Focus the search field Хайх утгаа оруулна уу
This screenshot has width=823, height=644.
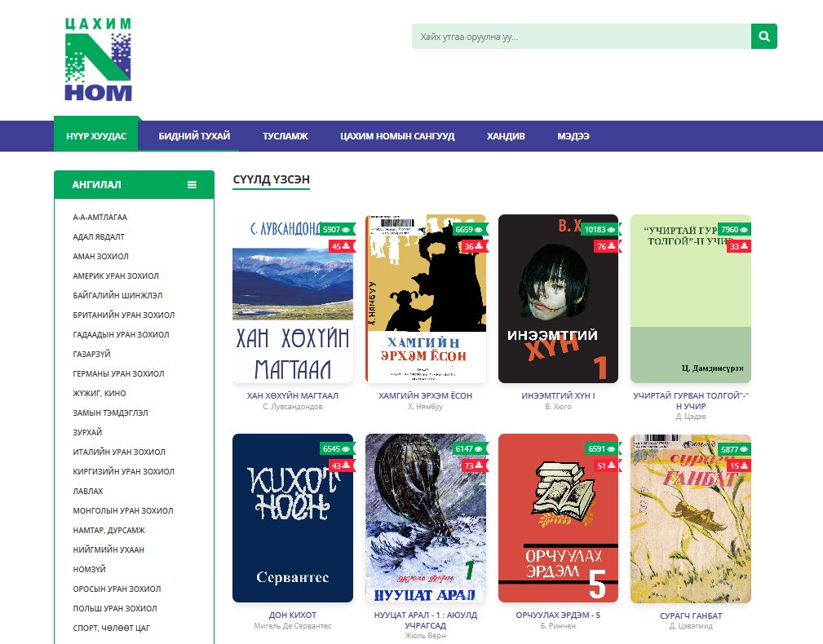pyautogui.click(x=582, y=36)
